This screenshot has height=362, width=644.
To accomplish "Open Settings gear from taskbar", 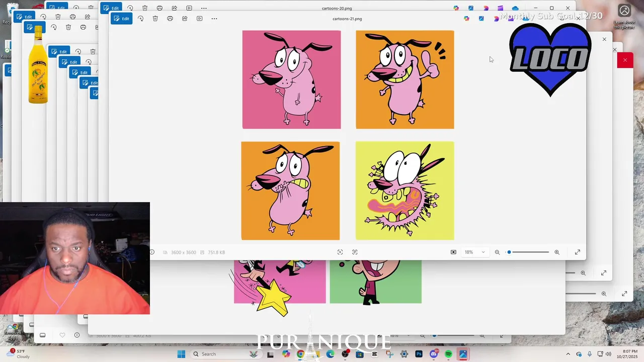I will pyautogui.click(x=404, y=354).
